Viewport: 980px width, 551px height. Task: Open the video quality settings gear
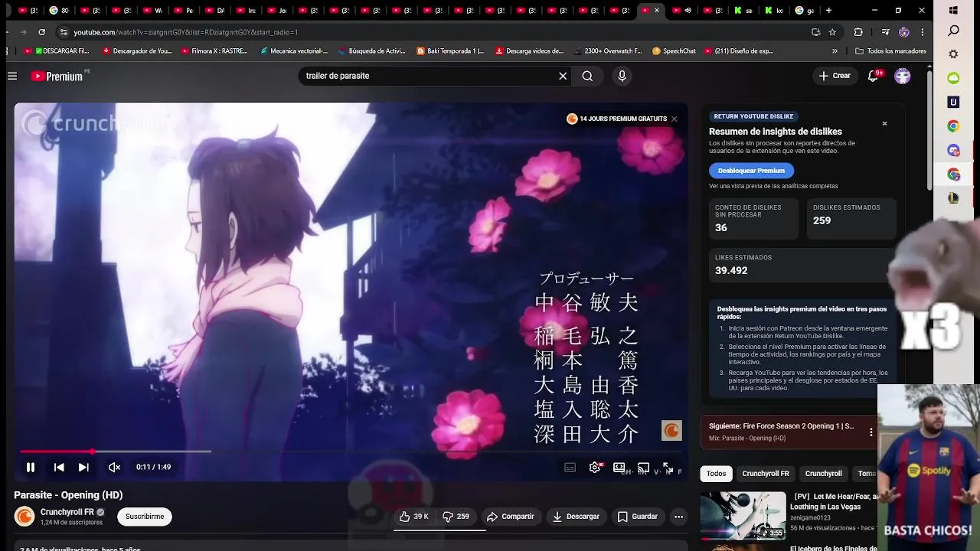coord(595,468)
